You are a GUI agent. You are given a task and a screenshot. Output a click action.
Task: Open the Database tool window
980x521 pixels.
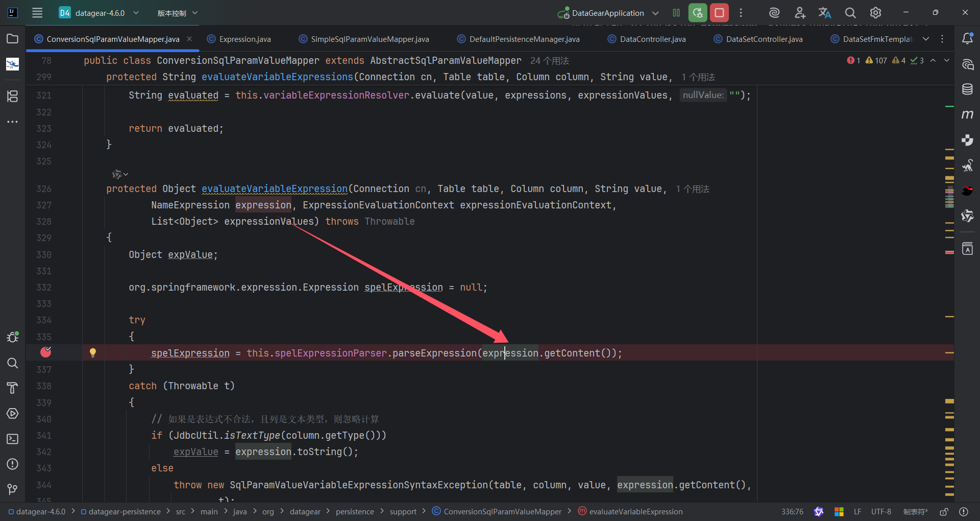click(967, 89)
